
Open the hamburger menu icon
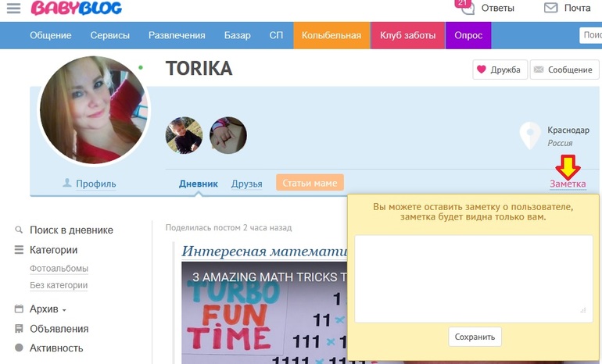coord(13,9)
